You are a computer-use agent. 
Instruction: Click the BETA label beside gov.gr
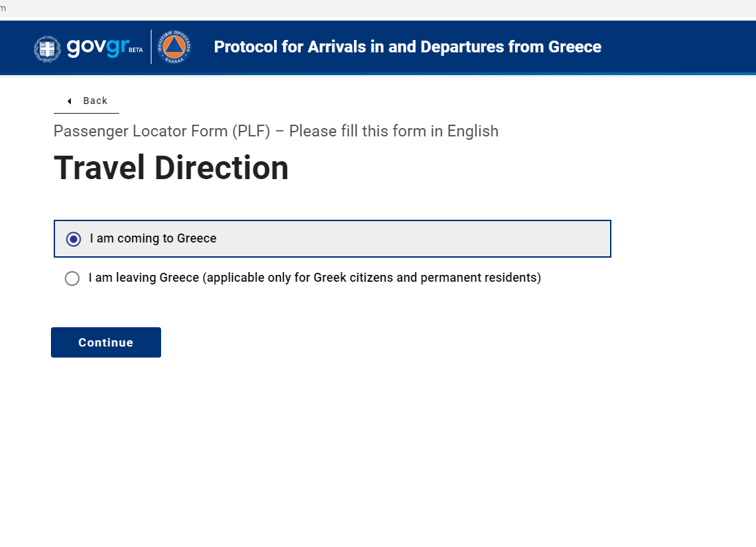point(136,50)
